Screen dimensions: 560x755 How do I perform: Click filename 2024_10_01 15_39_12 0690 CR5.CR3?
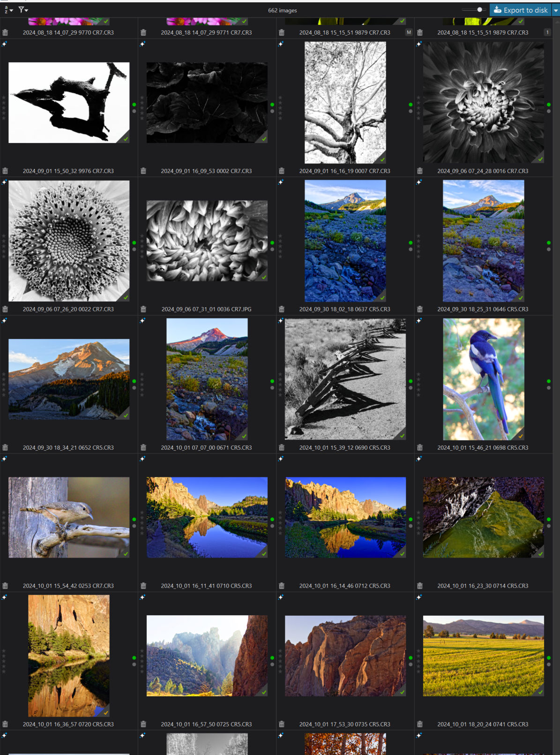345,448
